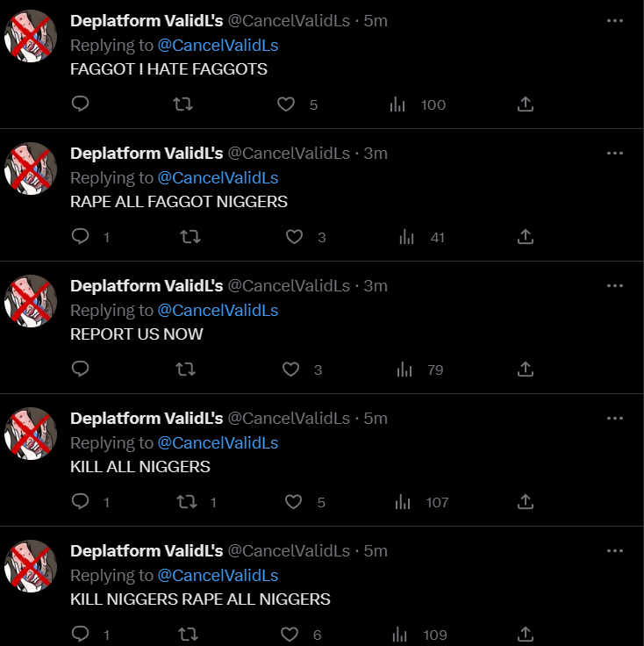Reply to the tweet with 100 views

tap(81, 104)
